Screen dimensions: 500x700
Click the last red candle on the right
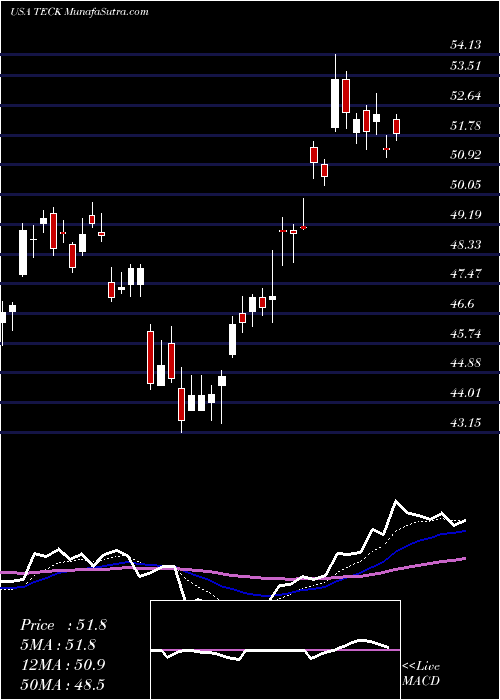(396, 126)
